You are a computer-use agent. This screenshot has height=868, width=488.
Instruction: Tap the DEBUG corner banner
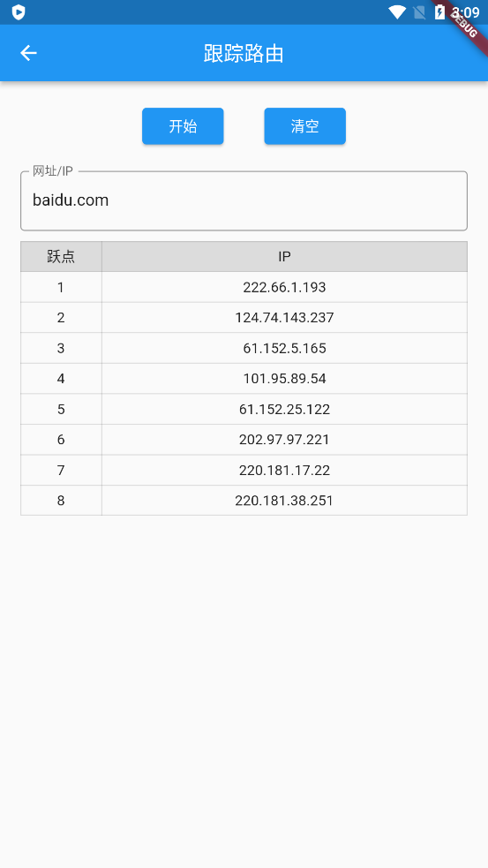[x=463, y=22]
